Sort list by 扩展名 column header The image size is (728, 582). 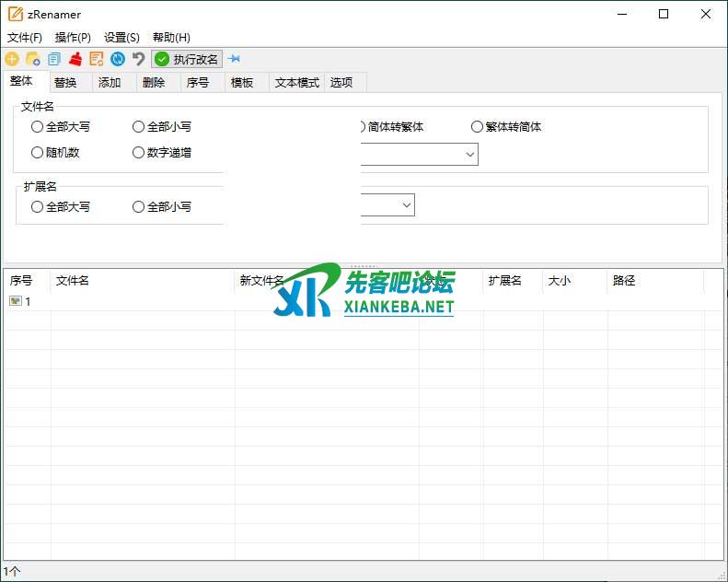[505, 281]
